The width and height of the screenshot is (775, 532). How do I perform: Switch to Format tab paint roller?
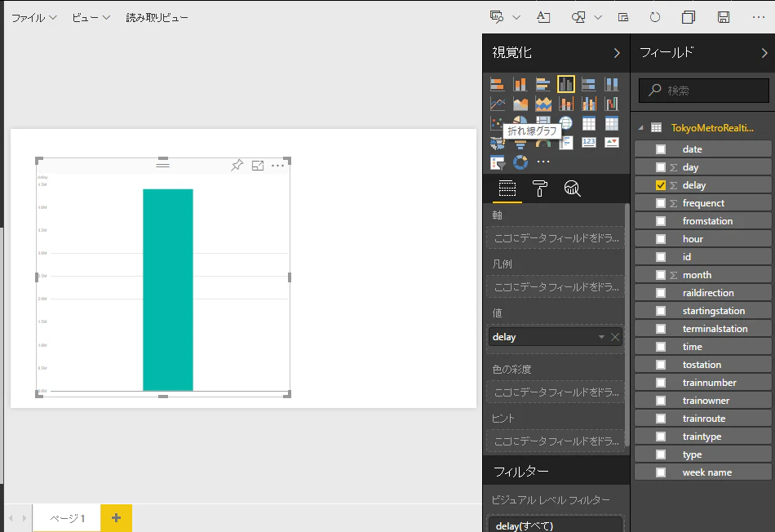click(x=540, y=188)
